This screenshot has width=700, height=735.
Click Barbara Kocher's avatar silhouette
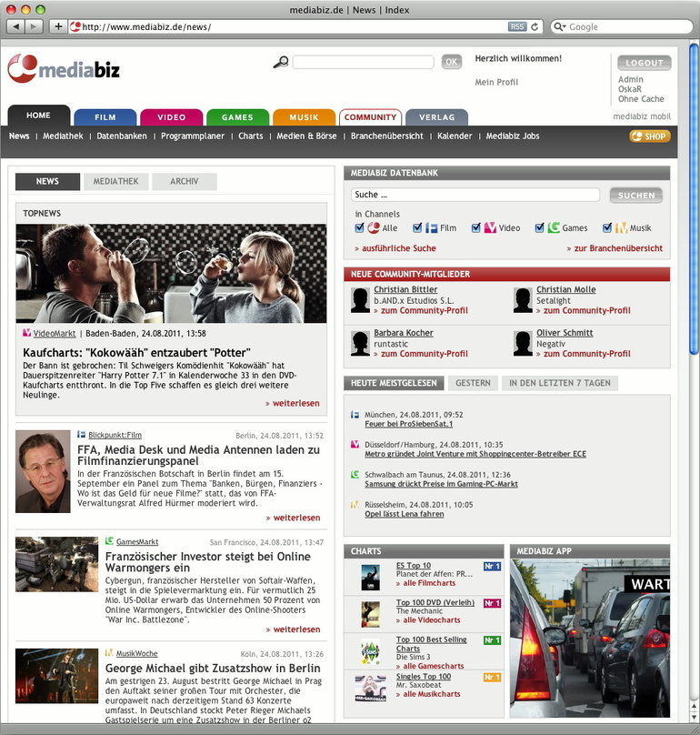(360, 343)
